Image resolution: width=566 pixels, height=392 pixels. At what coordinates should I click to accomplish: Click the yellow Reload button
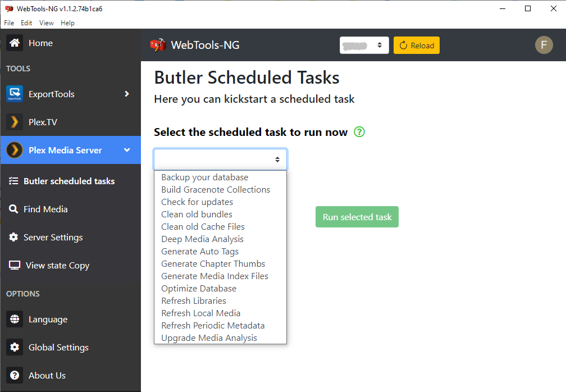coord(417,45)
